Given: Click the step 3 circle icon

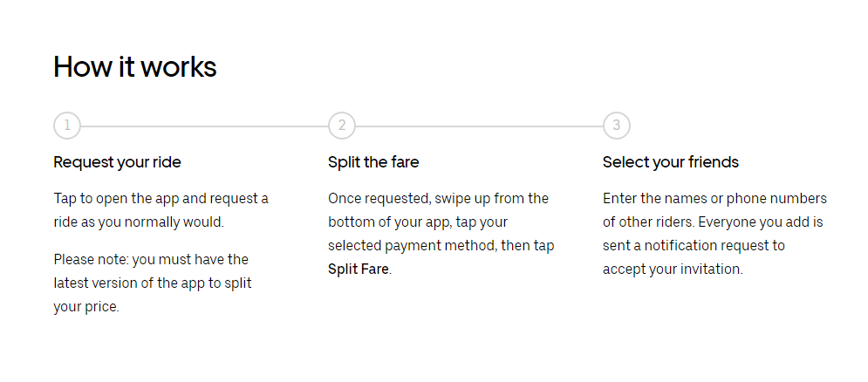Looking at the screenshot, I should click(x=616, y=126).
